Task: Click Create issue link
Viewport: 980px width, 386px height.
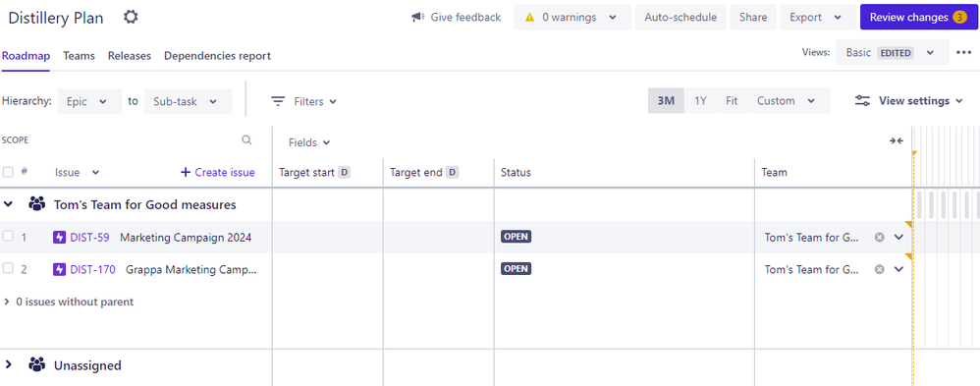Action: [x=218, y=172]
